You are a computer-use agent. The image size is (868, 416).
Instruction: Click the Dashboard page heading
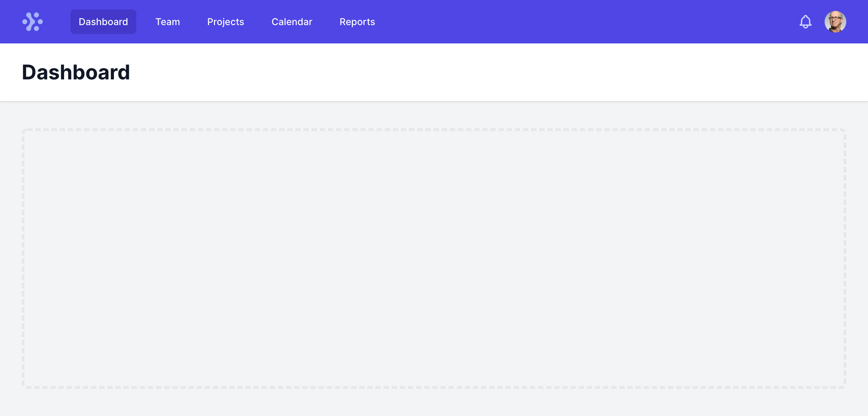pyautogui.click(x=76, y=72)
